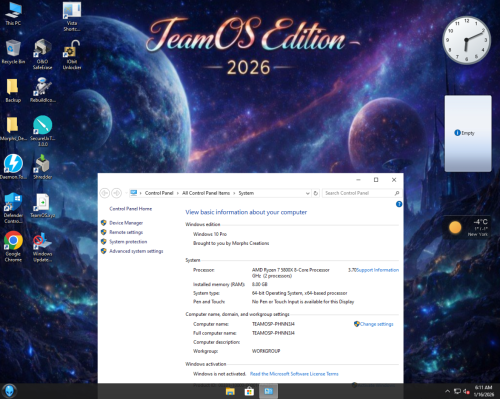Click the 8.00 GB installed memory value
This screenshot has height=399, width=500.
click(260, 284)
